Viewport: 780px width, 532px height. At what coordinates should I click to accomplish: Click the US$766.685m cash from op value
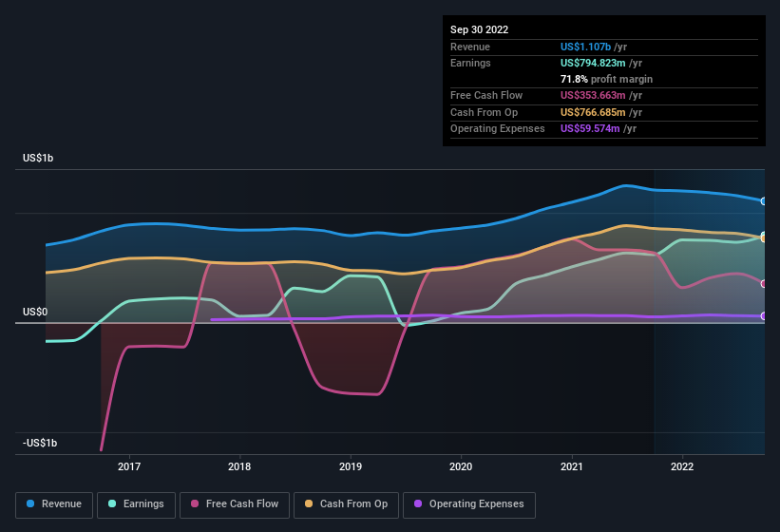[593, 112]
